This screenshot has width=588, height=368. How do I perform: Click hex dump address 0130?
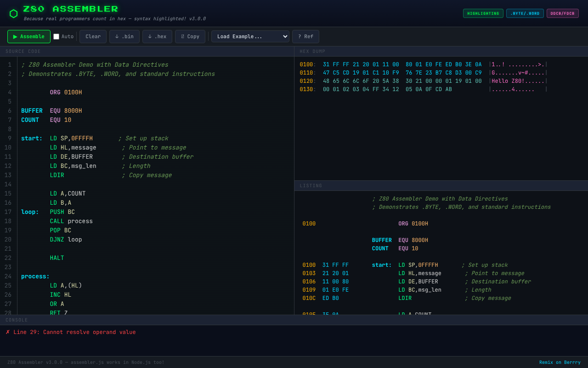click(x=306, y=89)
